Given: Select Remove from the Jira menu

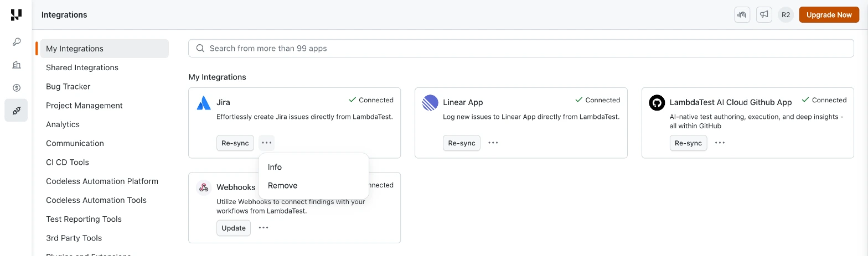Looking at the screenshot, I should coord(313,186).
